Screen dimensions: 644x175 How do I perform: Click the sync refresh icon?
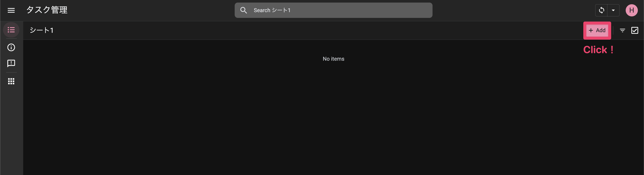601,10
